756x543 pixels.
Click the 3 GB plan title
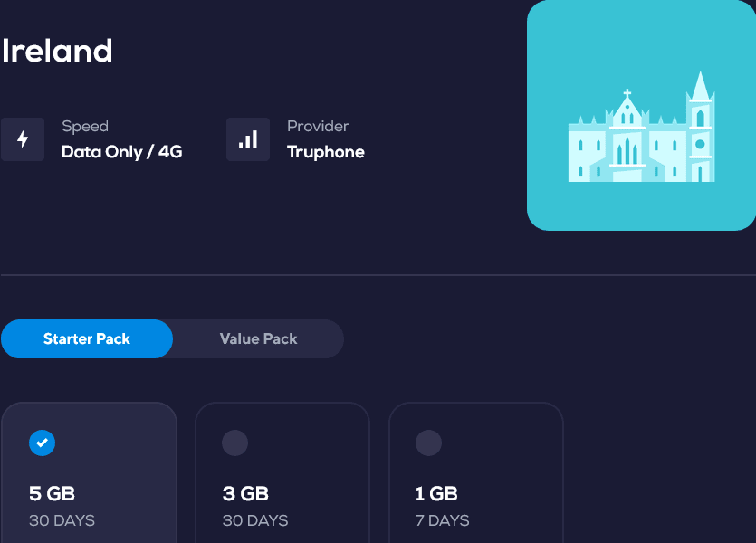(245, 494)
